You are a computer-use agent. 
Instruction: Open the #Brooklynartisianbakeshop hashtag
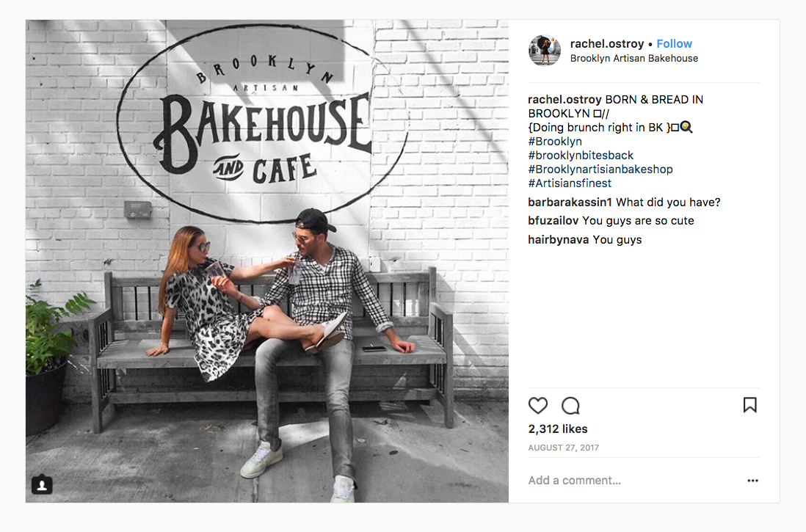(600, 169)
